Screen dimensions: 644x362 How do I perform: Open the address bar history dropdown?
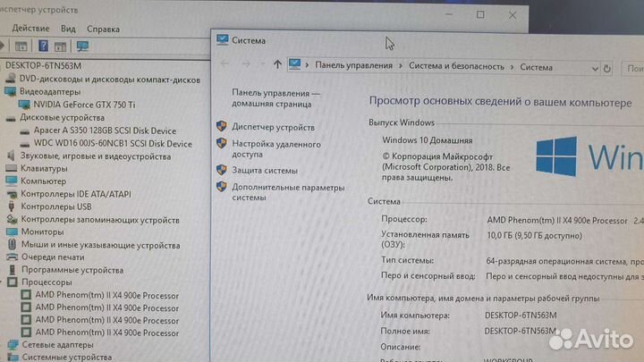595,69
